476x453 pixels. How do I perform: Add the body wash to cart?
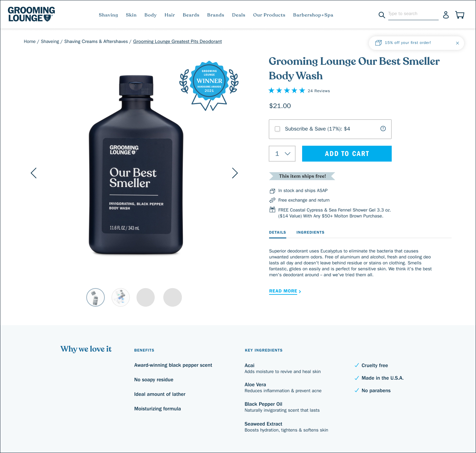[347, 154]
